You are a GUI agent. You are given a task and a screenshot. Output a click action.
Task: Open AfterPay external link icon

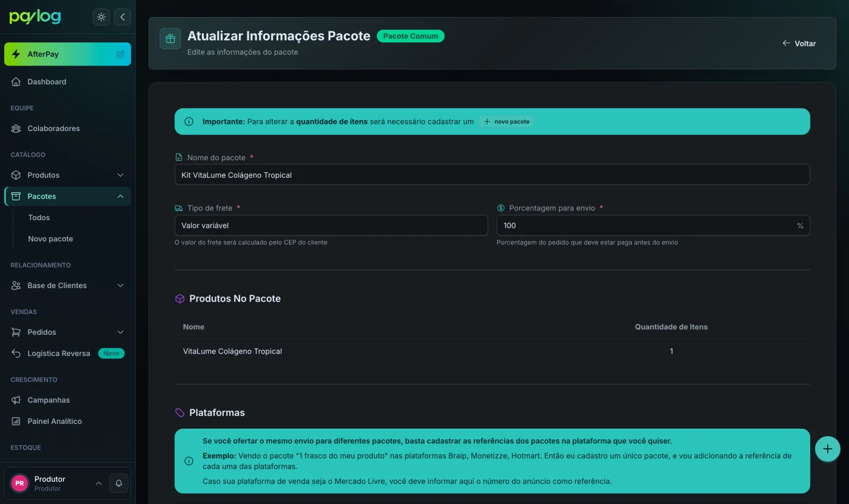tap(120, 54)
